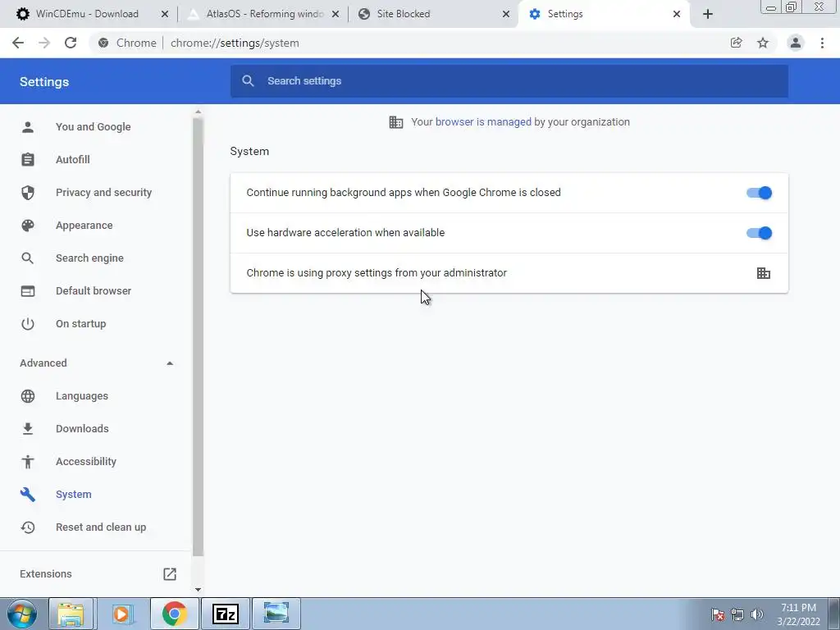This screenshot has height=630, width=840.
Task: Open the Appearance settings page
Action: pyautogui.click(x=84, y=226)
